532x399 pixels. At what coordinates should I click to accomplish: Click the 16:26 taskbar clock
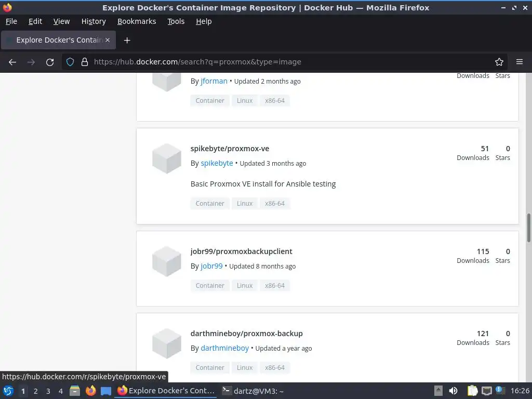[x=520, y=391]
